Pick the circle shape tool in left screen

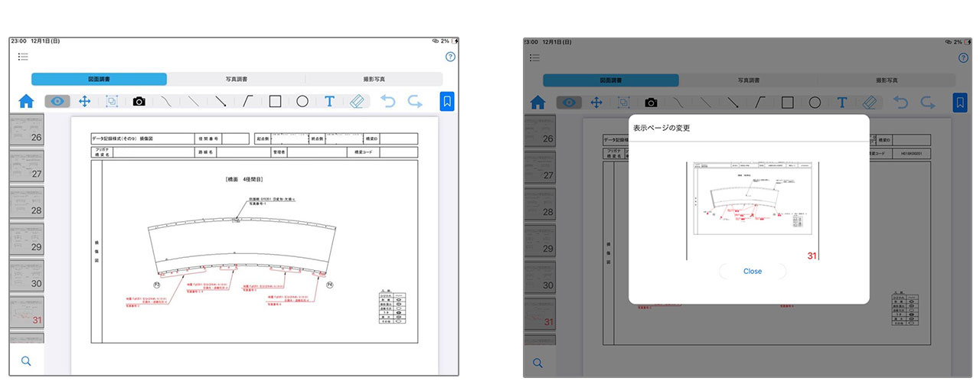(302, 101)
